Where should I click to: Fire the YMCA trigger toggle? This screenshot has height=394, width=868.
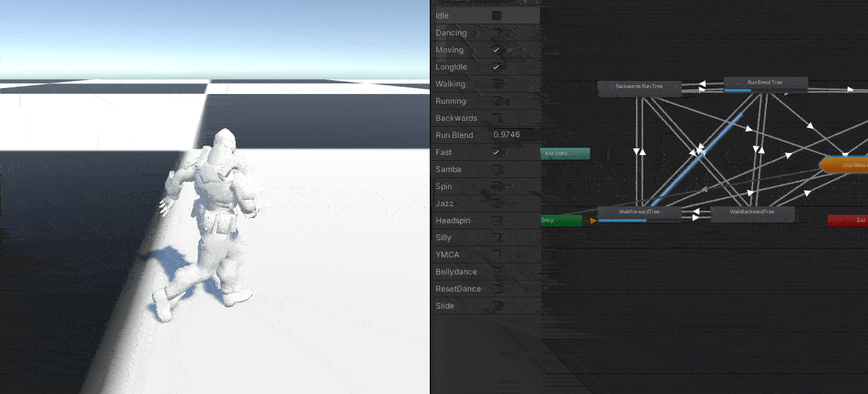tap(497, 254)
